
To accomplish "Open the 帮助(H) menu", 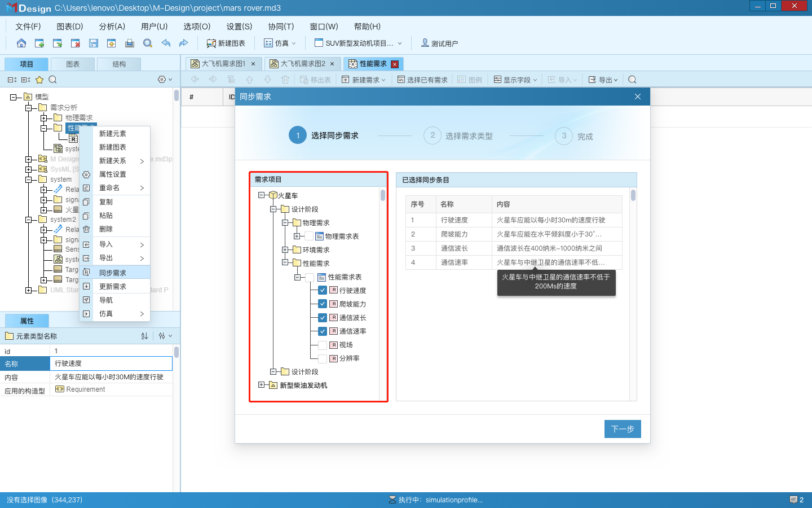I will tap(367, 27).
